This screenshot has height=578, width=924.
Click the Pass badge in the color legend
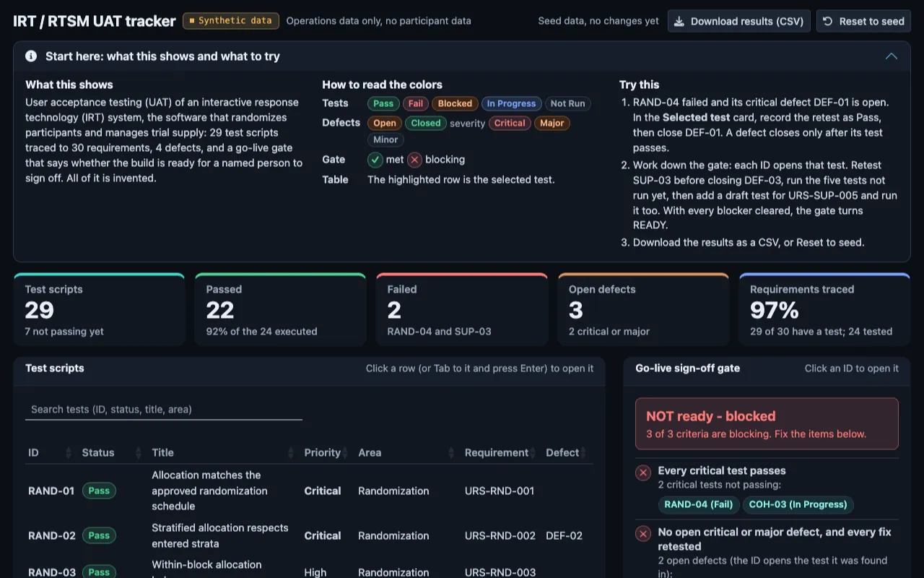pyautogui.click(x=383, y=103)
